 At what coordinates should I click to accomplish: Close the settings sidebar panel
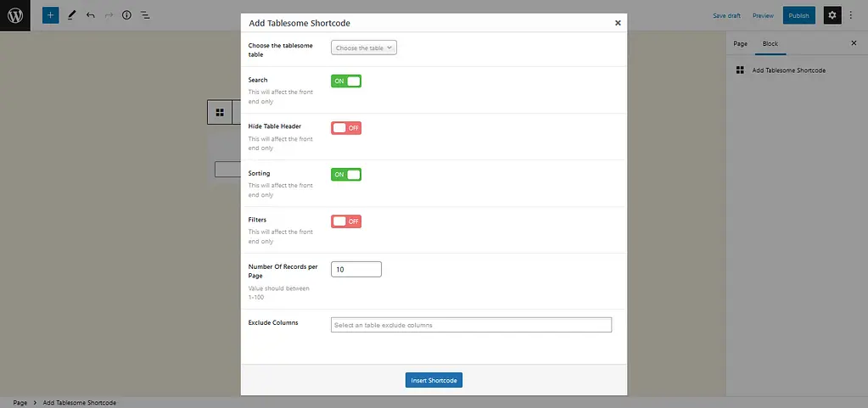click(854, 43)
